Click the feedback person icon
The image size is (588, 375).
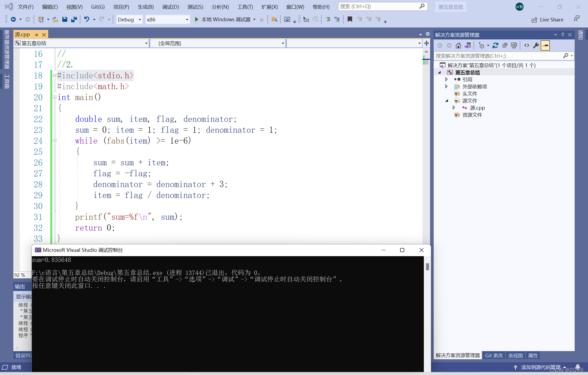pyautogui.click(x=576, y=19)
